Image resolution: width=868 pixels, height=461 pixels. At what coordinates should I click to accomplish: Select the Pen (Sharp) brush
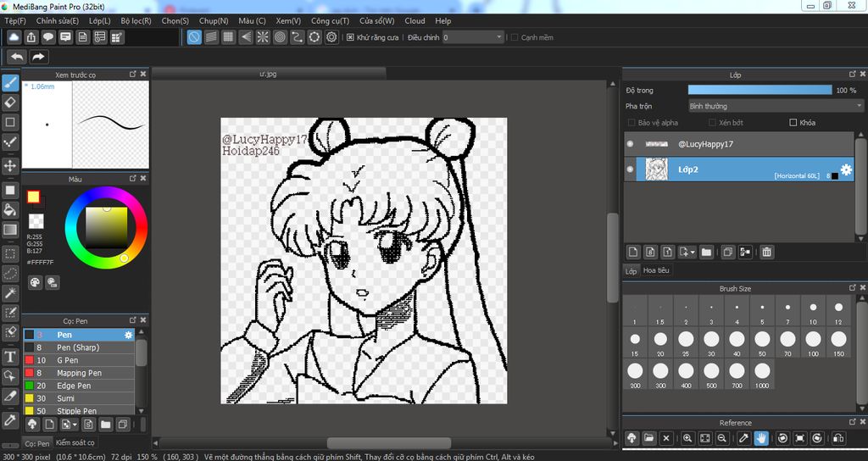pyautogui.click(x=78, y=347)
